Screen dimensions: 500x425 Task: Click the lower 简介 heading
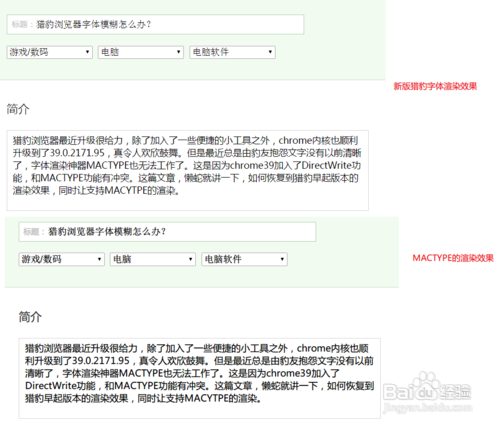coord(30,317)
